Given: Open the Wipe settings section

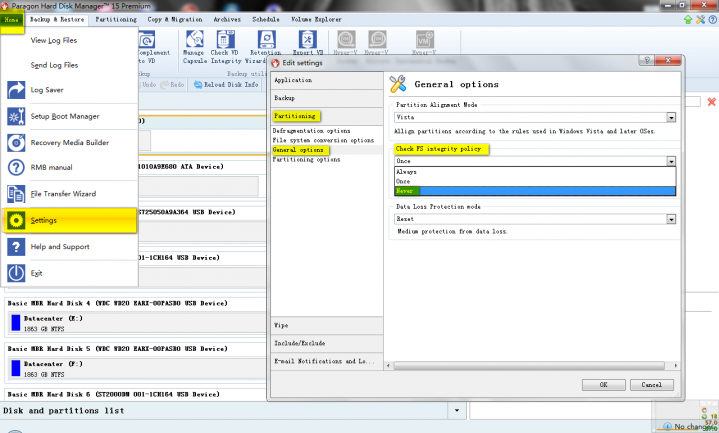Looking at the screenshot, I should (326, 326).
